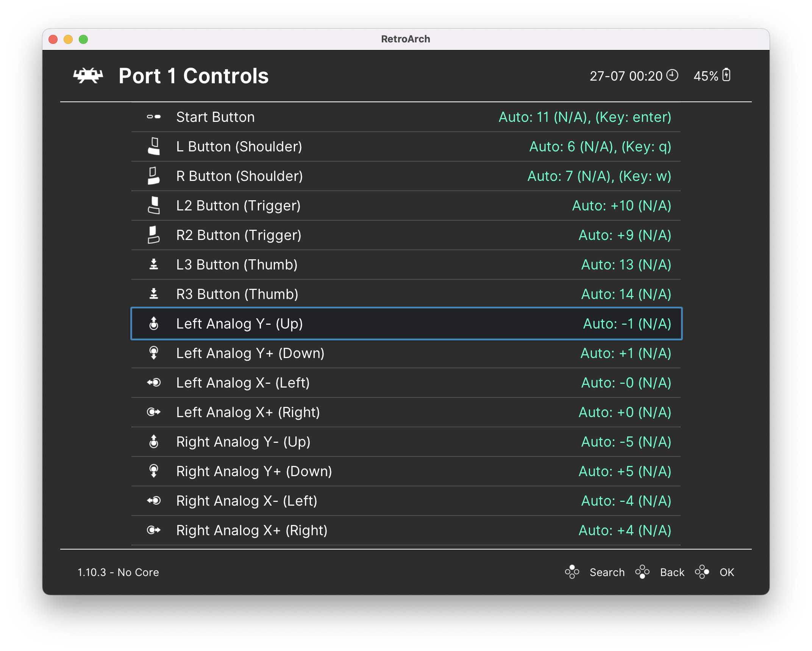Image resolution: width=812 pixels, height=651 pixels.
Task: Click the R2 Button trigger icon
Action: (153, 235)
